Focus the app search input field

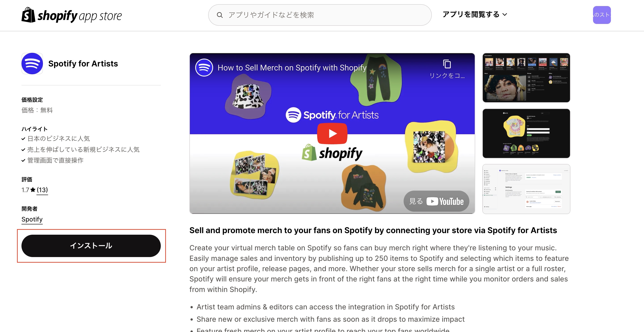[320, 15]
